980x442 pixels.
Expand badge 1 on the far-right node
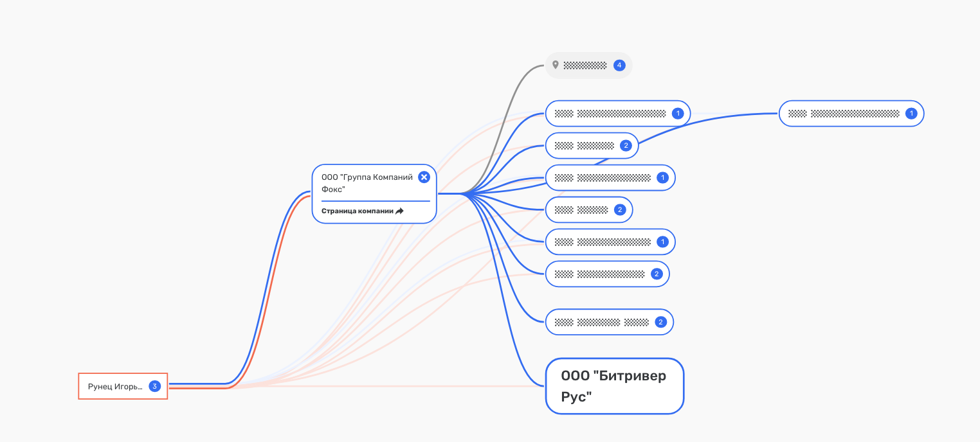(x=910, y=114)
